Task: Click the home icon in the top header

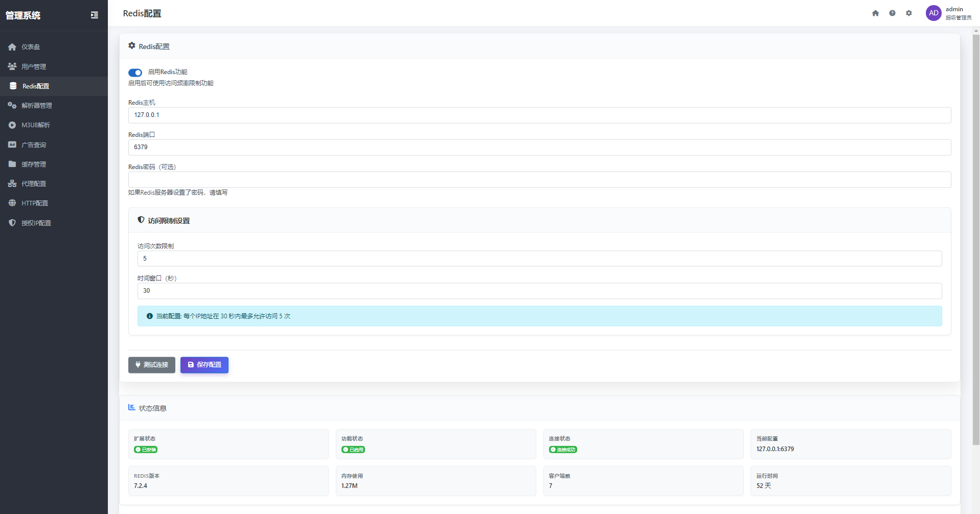Action: [875, 13]
